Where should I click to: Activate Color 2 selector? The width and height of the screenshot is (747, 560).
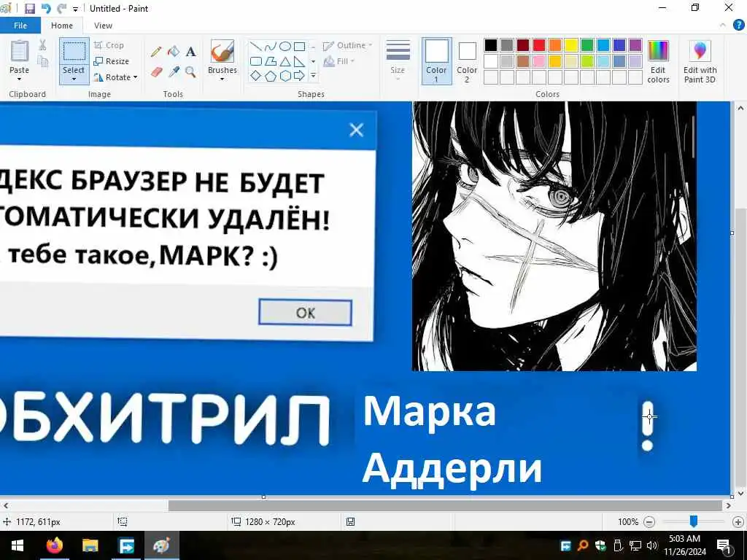coord(467,61)
